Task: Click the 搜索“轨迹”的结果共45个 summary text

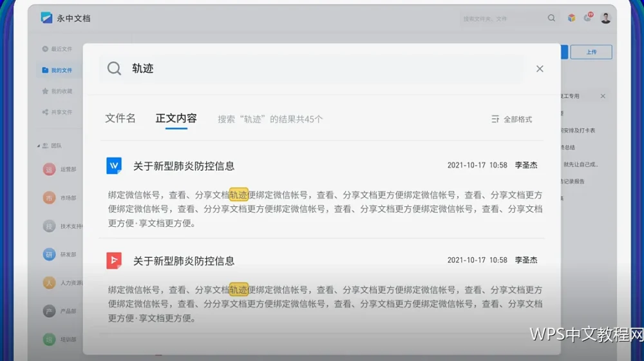Action: point(270,119)
